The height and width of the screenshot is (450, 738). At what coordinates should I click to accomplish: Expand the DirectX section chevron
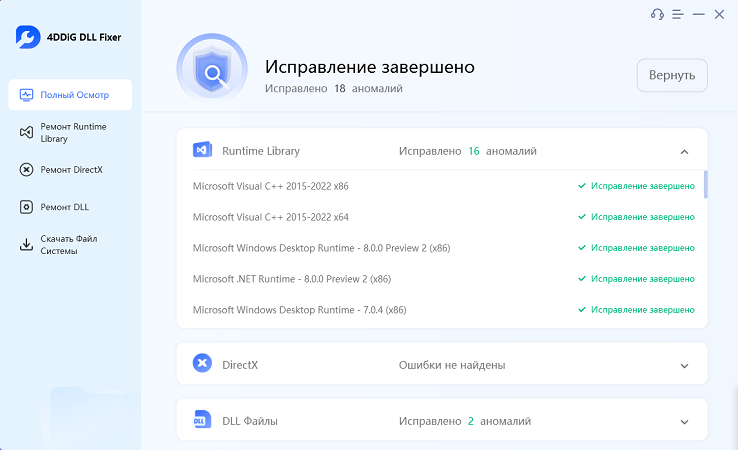coord(684,366)
